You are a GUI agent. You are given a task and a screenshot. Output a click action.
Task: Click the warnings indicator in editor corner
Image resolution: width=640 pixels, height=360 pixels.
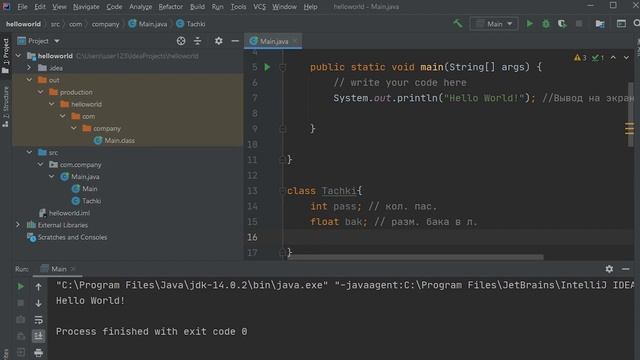click(580, 58)
